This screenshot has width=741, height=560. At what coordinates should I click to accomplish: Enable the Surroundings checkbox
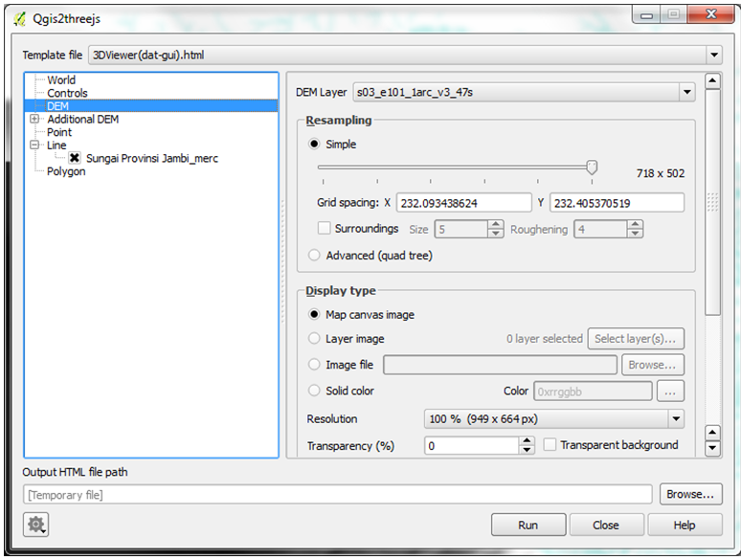(325, 228)
